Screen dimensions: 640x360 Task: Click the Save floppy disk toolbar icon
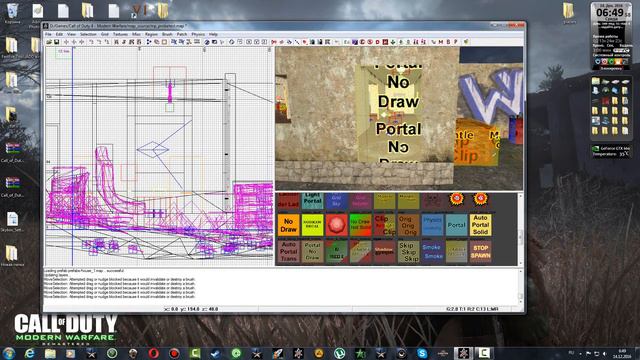(x=56, y=42)
